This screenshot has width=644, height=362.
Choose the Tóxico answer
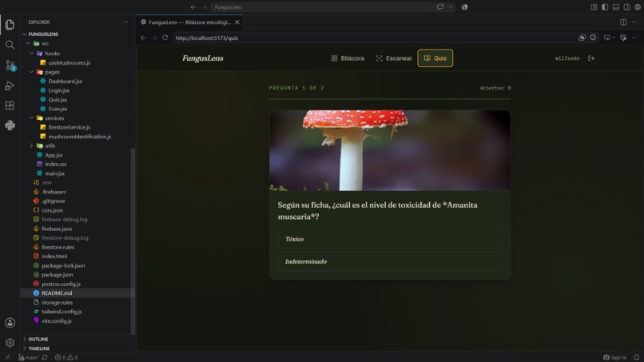click(x=390, y=239)
